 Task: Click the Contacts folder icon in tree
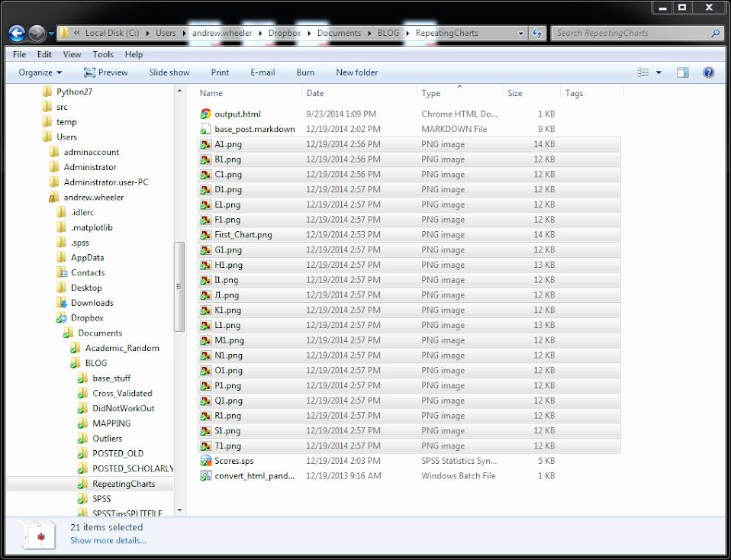[x=62, y=272]
